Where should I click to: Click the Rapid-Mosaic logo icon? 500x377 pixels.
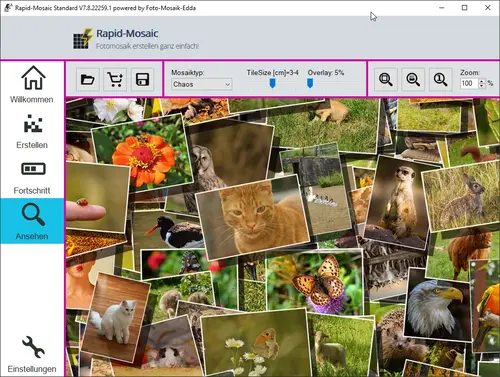point(82,39)
